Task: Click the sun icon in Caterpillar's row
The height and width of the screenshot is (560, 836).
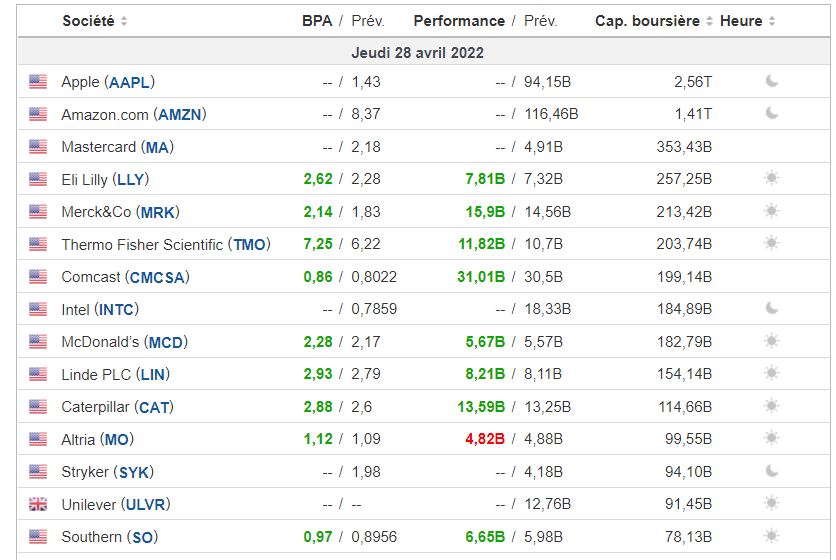Action: click(x=771, y=407)
